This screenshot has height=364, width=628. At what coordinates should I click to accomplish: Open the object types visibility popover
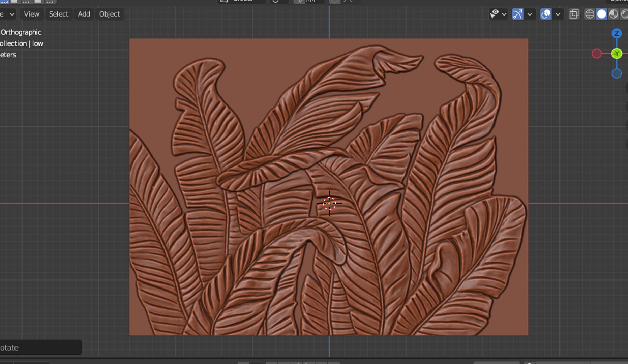tap(498, 14)
